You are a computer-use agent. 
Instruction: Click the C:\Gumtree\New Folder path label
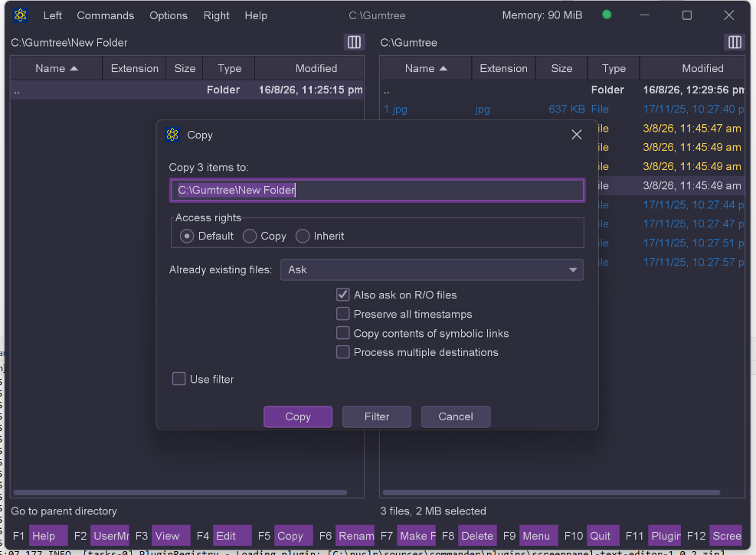[x=69, y=42]
